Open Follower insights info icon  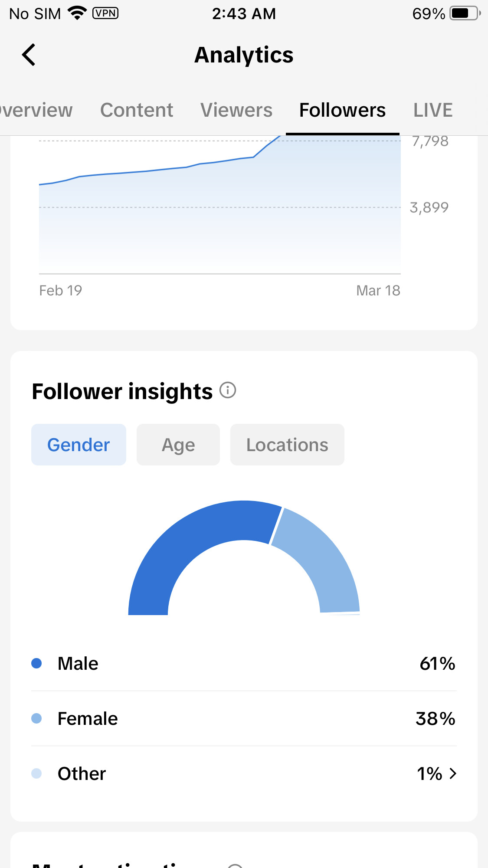coord(228,390)
